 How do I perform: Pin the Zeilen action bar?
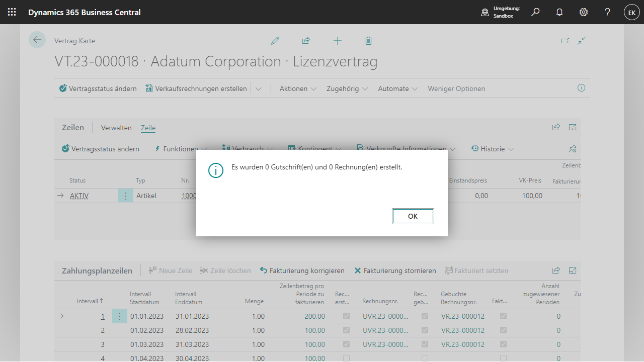point(573,149)
